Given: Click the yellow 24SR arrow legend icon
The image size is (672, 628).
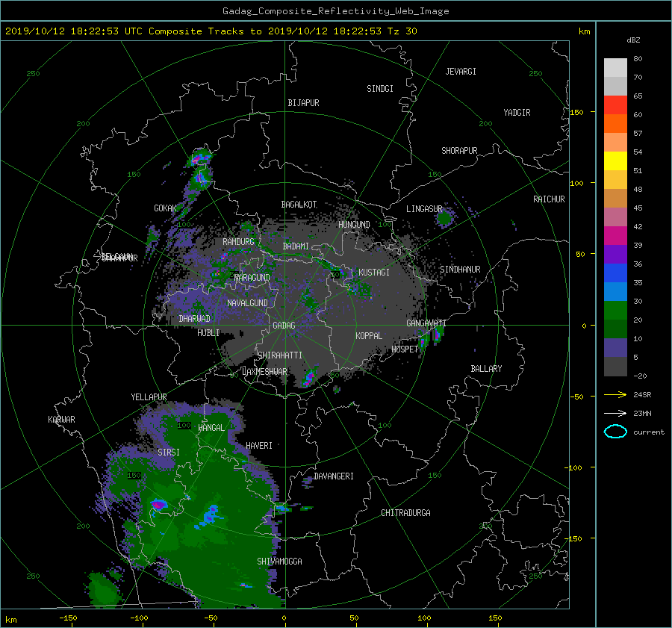Looking at the screenshot, I should (x=615, y=394).
